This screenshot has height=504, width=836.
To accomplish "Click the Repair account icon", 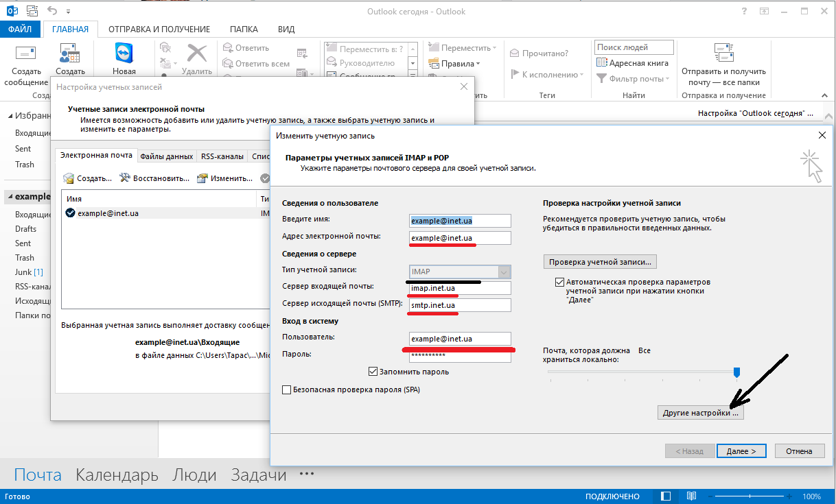I will pos(125,178).
